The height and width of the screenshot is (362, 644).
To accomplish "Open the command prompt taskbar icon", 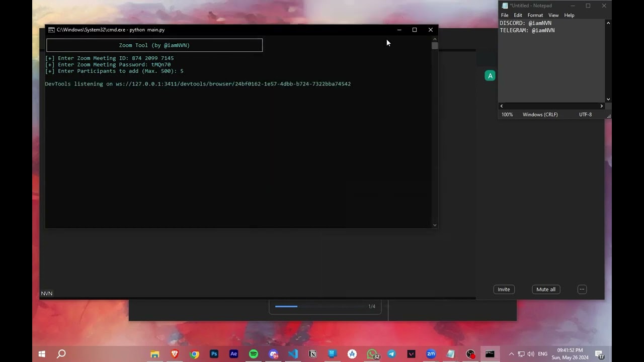I will coord(490,354).
